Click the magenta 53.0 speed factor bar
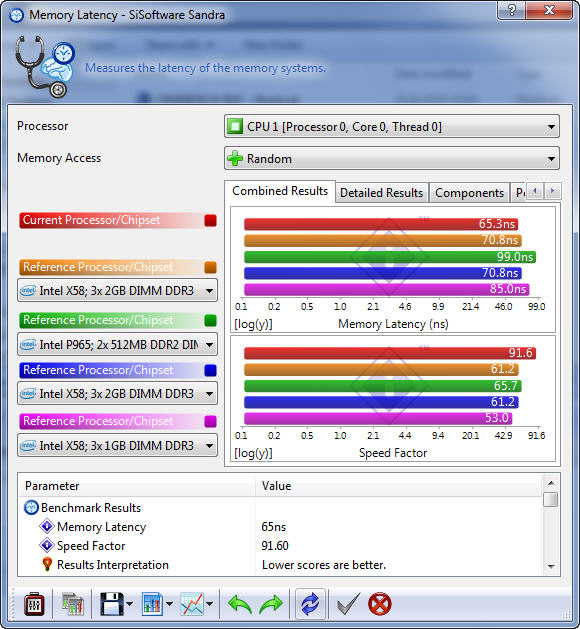580x629 pixels. pos(378,418)
